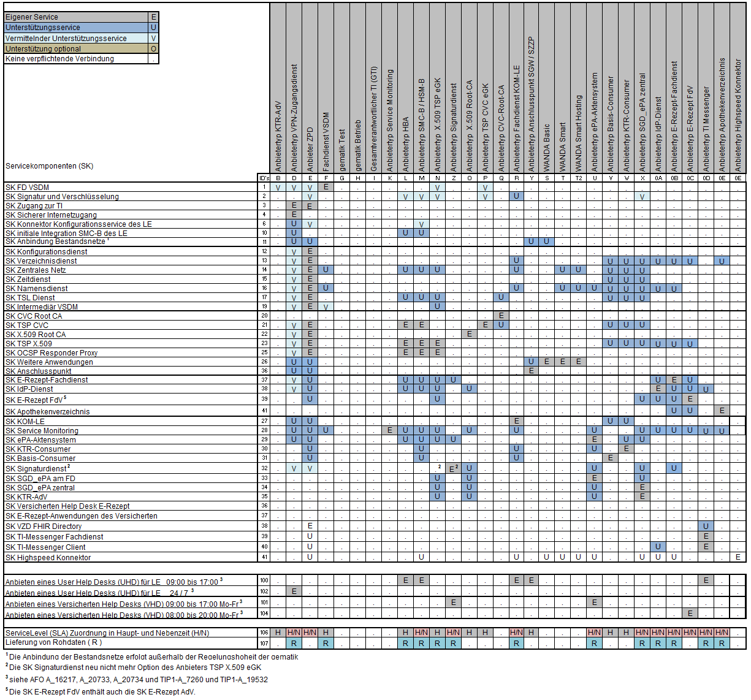The height and width of the screenshot is (700, 751).
Task: Click the "SK FD VSDM" row label
Action: [x=28, y=188]
